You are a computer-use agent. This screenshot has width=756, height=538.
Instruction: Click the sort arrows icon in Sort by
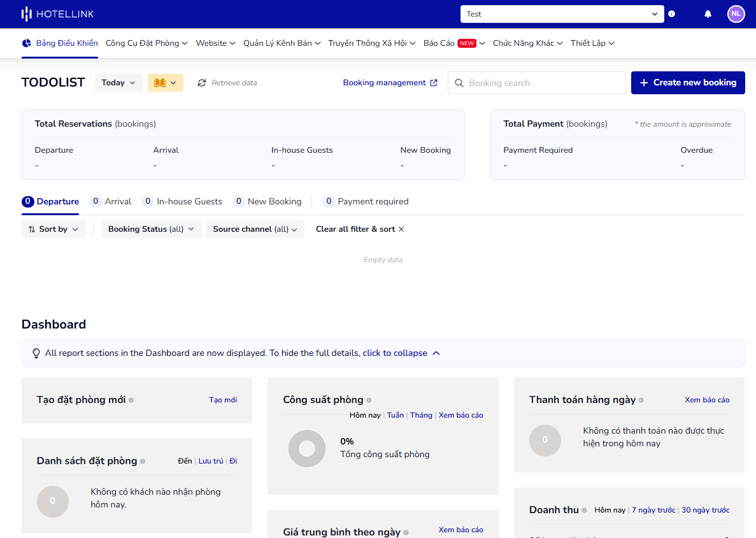(32, 229)
